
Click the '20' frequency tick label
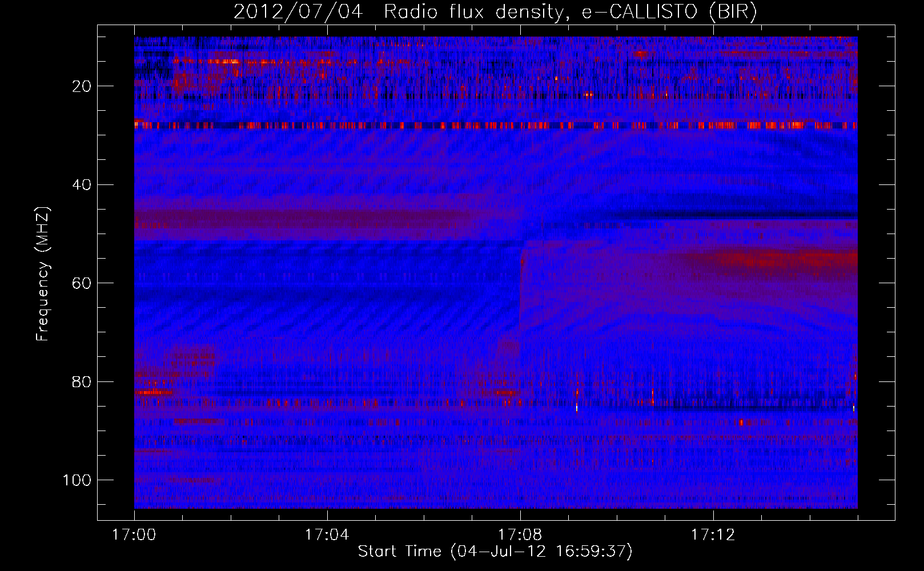82,87
